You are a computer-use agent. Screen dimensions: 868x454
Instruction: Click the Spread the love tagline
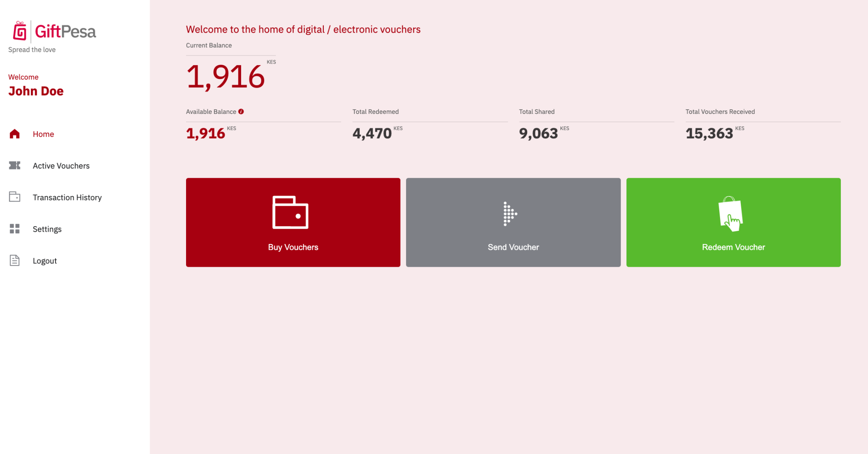point(32,50)
